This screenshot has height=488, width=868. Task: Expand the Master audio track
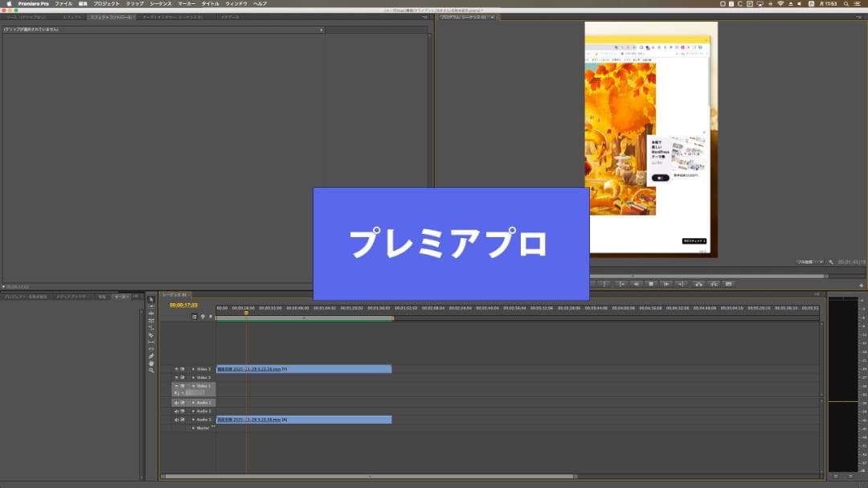pos(194,429)
